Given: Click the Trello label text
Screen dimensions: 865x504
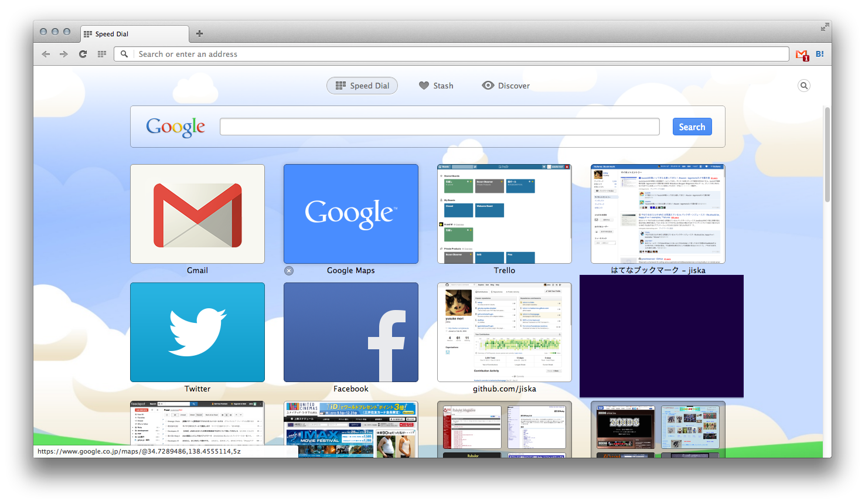Looking at the screenshot, I should [505, 270].
